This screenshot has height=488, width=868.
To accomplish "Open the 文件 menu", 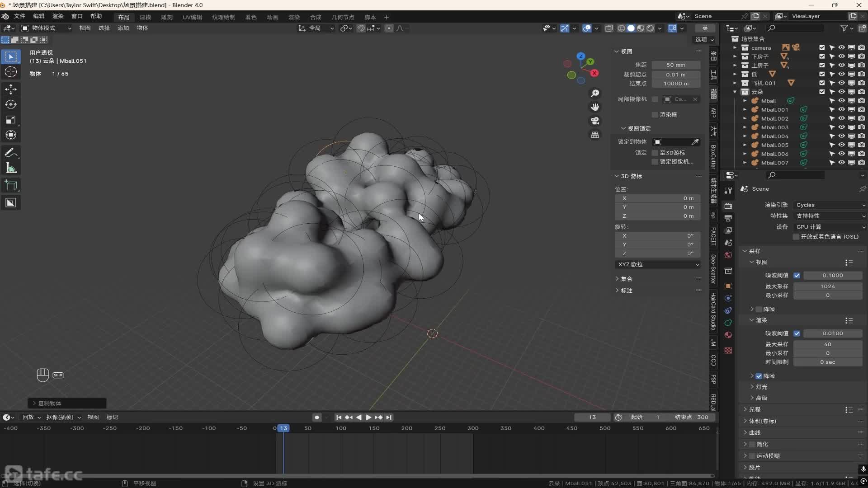I will click(x=19, y=16).
